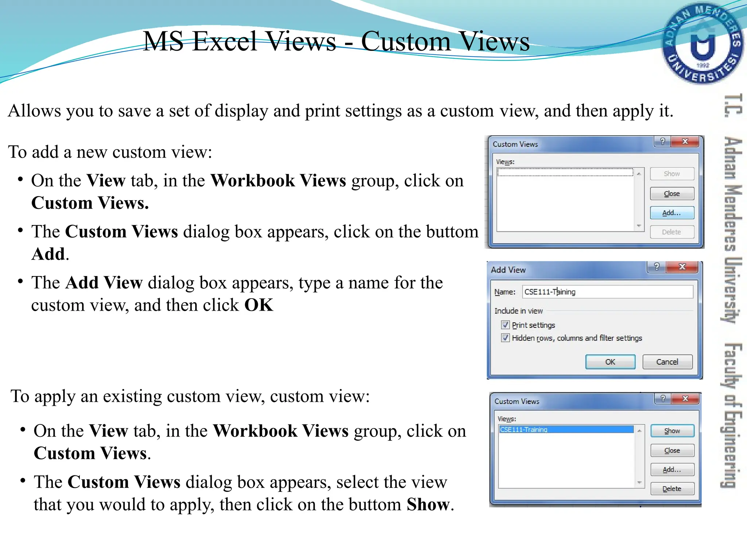The width and height of the screenshot is (747, 560).
Task: Click Delete in the bottom Custom Views dialog
Action: click(672, 489)
